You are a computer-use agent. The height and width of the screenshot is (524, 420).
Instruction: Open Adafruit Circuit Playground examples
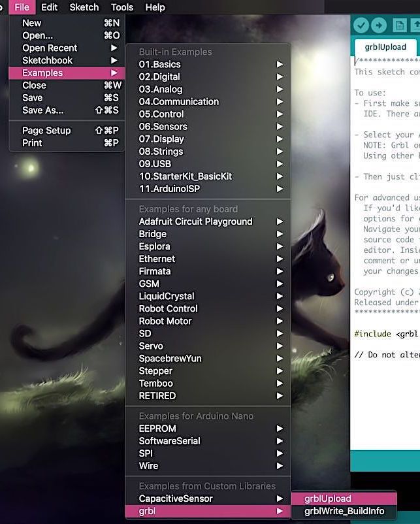pos(208,221)
